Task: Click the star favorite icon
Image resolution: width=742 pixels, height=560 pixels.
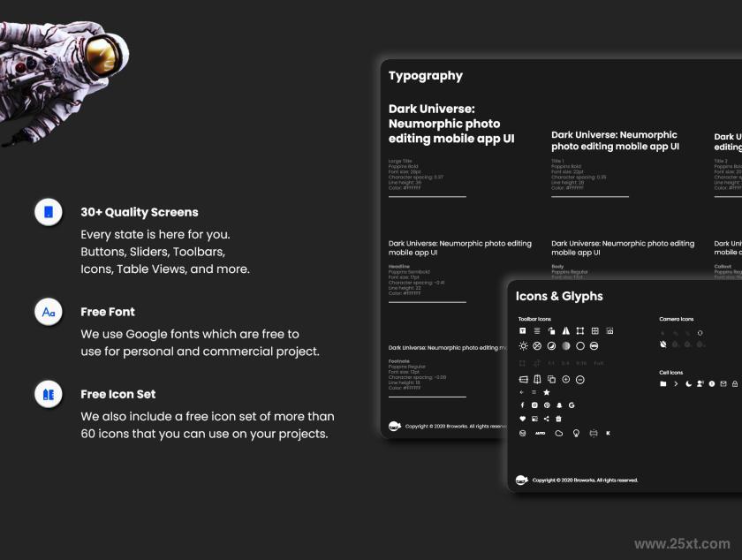Action: (547, 392)
